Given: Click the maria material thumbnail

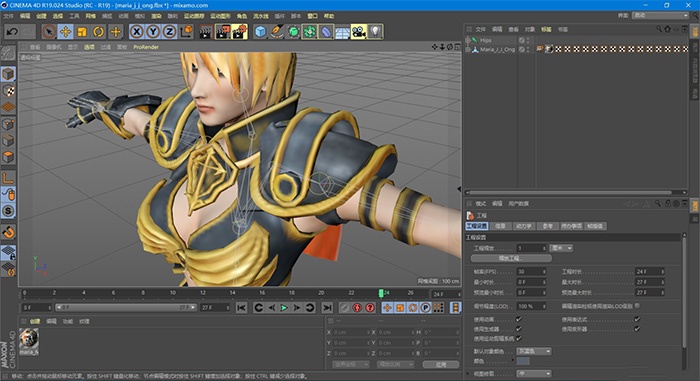Looking at the screenshot, I should [x=29, y=339].
